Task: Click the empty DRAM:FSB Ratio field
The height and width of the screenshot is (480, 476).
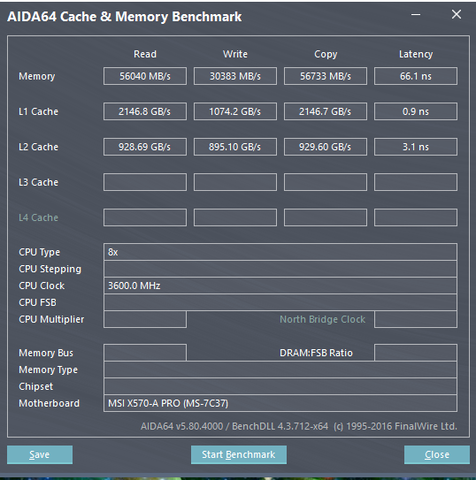Action: click(416, 353)
